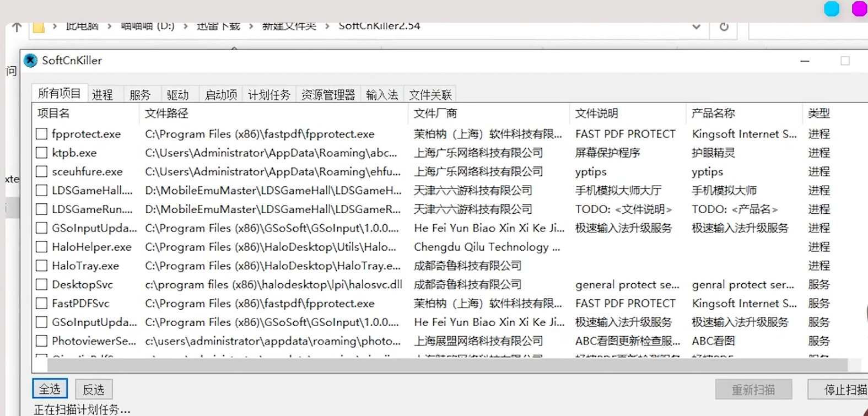This screenshot has width=868, height=416.
Task: Open the 启动项 tab
Action: pos(221,95)
